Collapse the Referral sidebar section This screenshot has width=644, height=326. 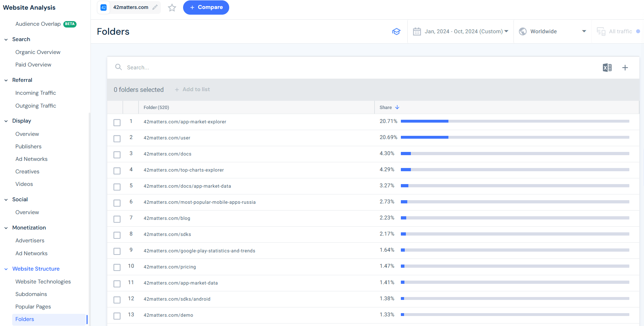pyautogui.click(x=6, y=80)
